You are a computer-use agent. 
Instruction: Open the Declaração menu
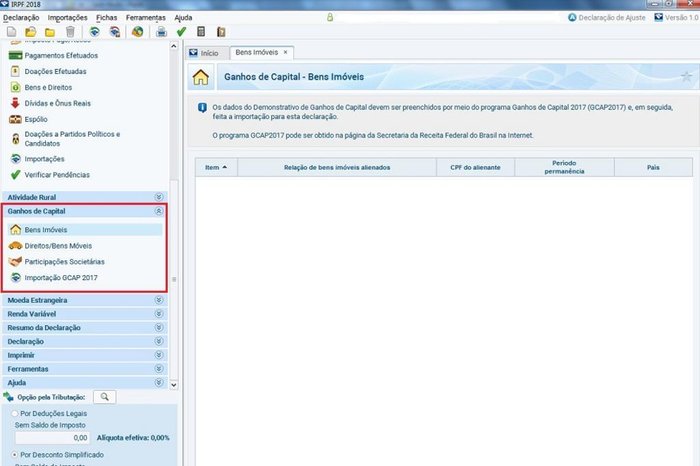pyautogui.click(x=21, y=18)
